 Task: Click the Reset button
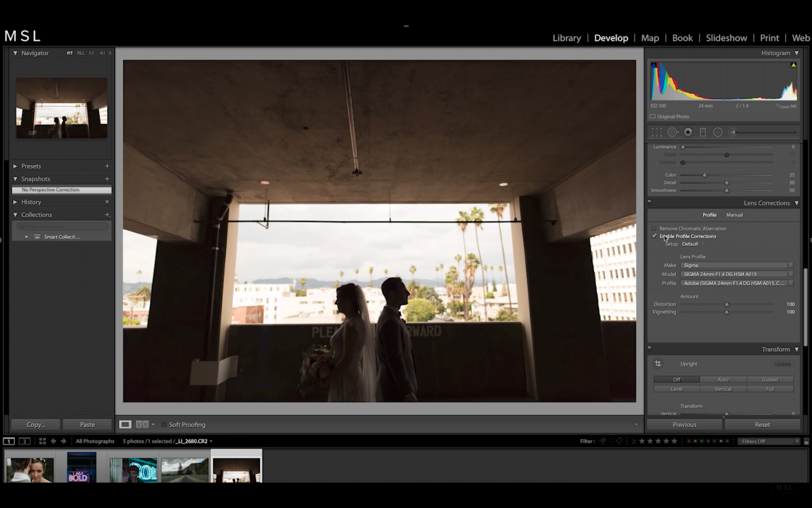pyautogui.click(x=762, y=424)
